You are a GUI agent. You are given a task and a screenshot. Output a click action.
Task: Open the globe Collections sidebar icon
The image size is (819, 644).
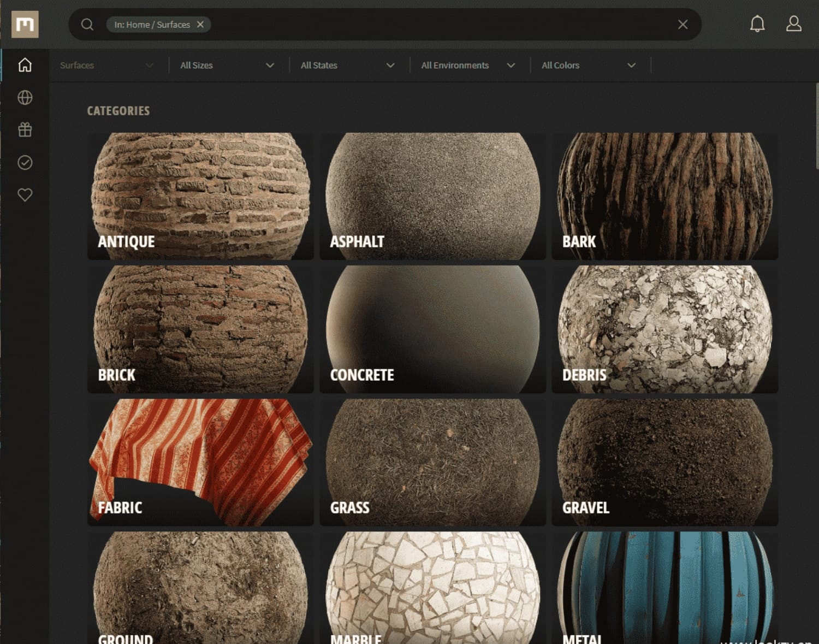point(25,98)
